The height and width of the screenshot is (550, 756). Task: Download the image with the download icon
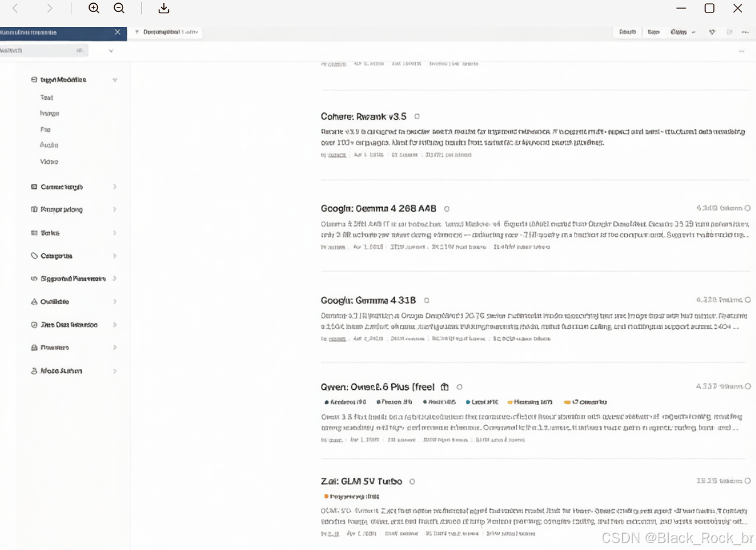coord(164,8)
